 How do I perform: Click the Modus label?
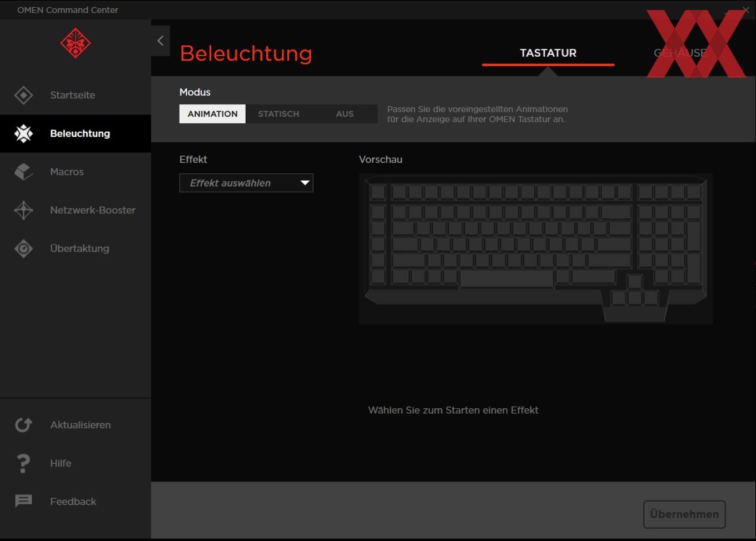tap(195, 92)
